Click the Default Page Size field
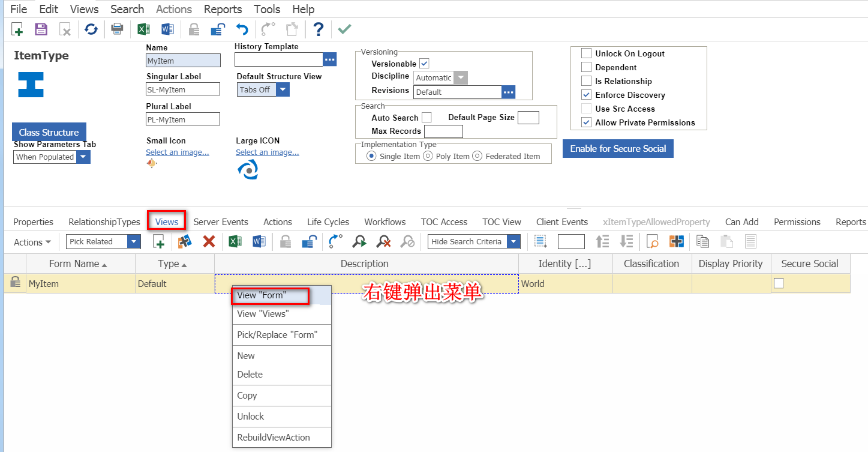 [528, 117]
